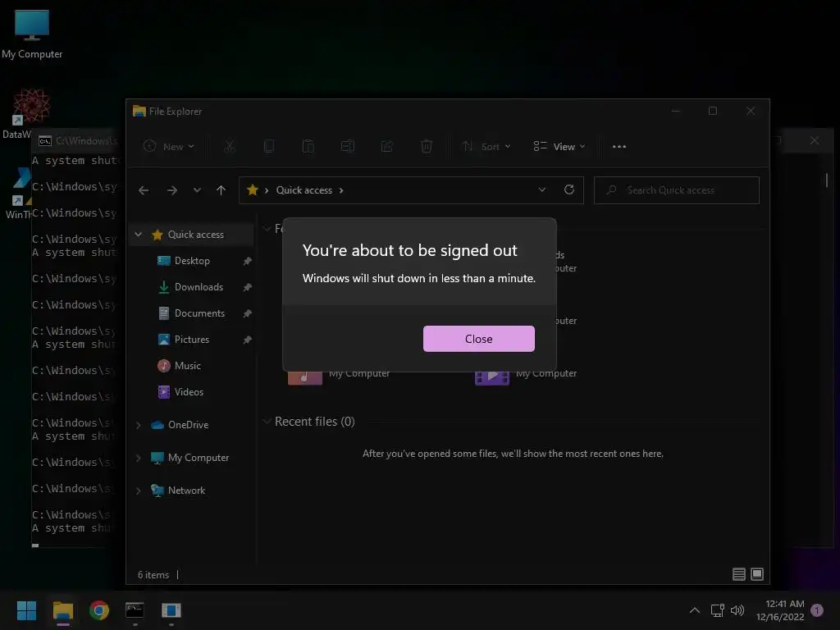This screenshot has height=630, width=840.
Task: Close the sign-out warning dialog
Action: tap(478, 339)
